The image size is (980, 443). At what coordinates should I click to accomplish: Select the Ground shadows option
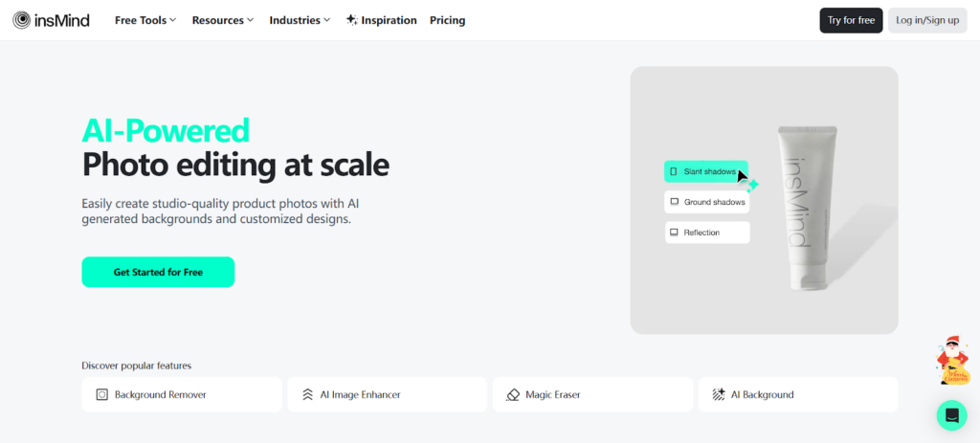tap(706, 202)
